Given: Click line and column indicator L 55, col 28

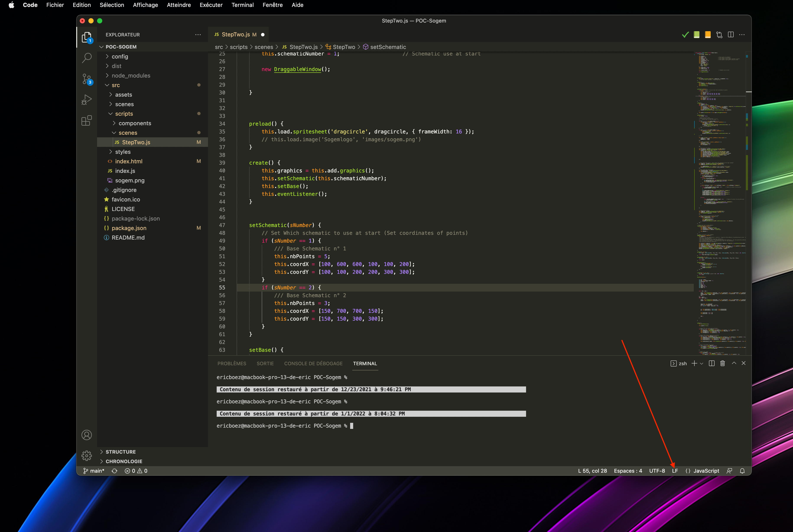Looking at the screenshot, I should click(x=592, y=471).
